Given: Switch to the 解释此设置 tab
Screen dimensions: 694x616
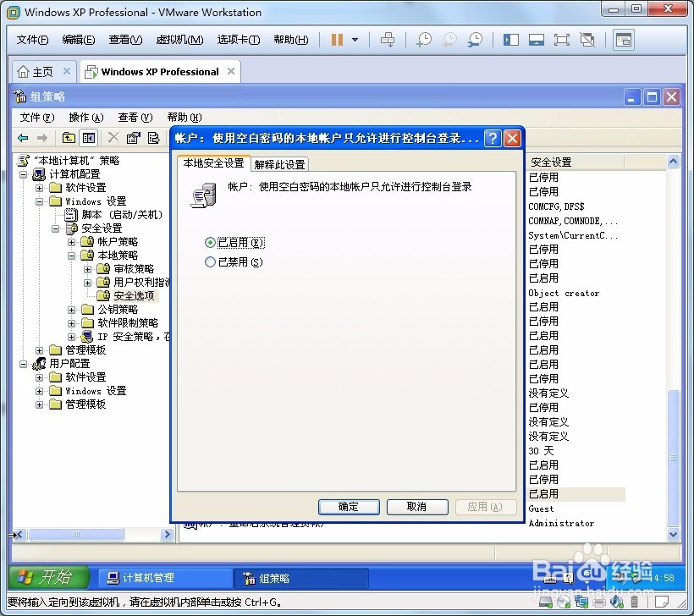Looking at the screenshot, I should coord(280,163).
